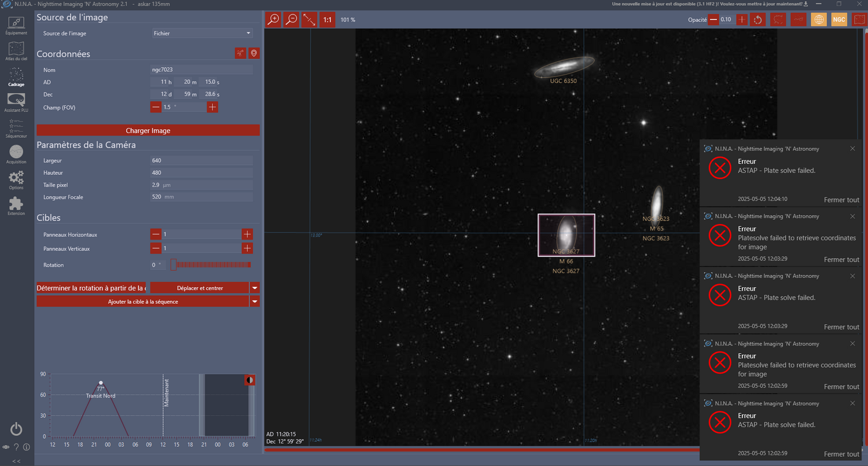
Task: Click Fermer tout on the bottom 12:02:59 notification
Action: coord(841,454)
